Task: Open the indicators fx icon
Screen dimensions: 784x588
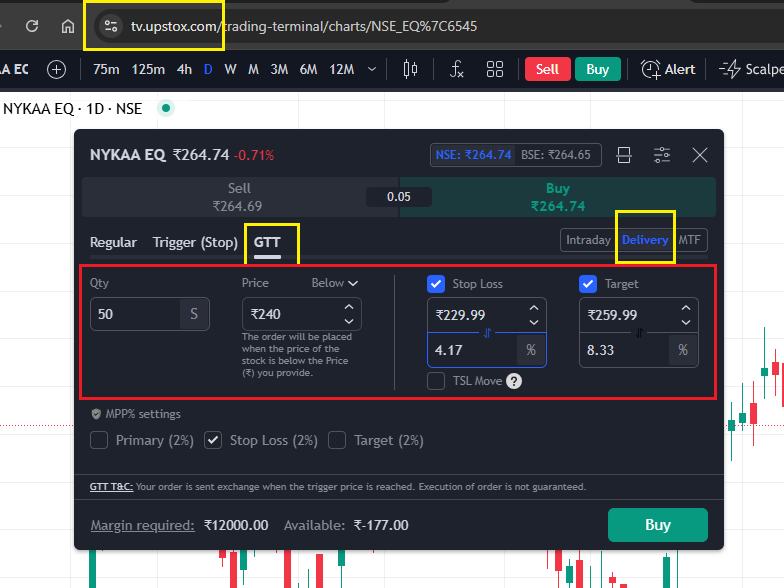Action: coord(456,69)
